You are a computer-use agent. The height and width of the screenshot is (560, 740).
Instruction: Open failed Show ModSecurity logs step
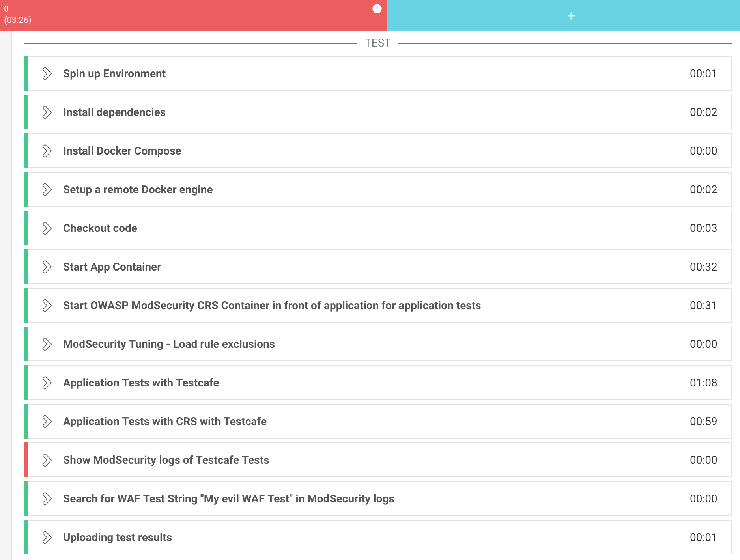pyautogui.click(x=166, y=460)
